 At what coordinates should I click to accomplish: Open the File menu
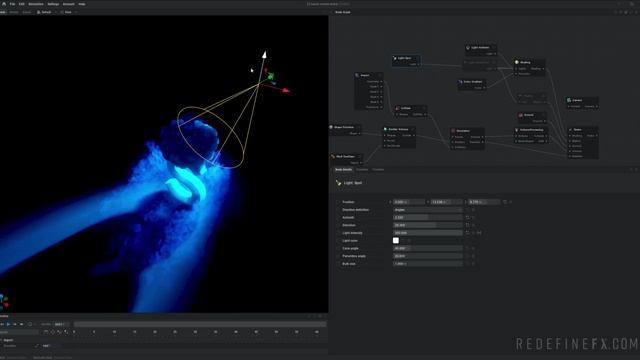[12, 4]
